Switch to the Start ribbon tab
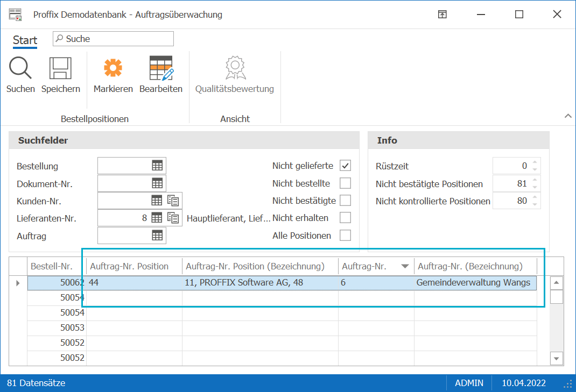The image size is (576, 392). click(25, 40)
